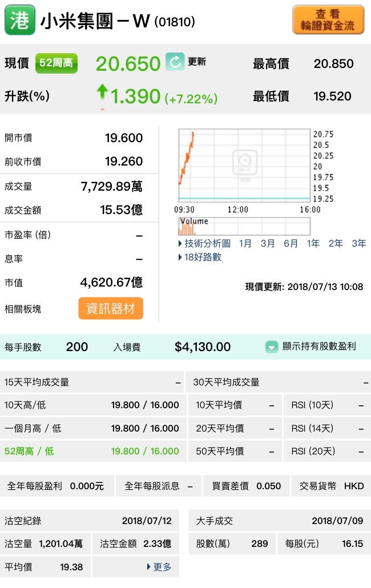Click the 開市價 value 19.600
This screenshot has width=371, height=588.
124,138
